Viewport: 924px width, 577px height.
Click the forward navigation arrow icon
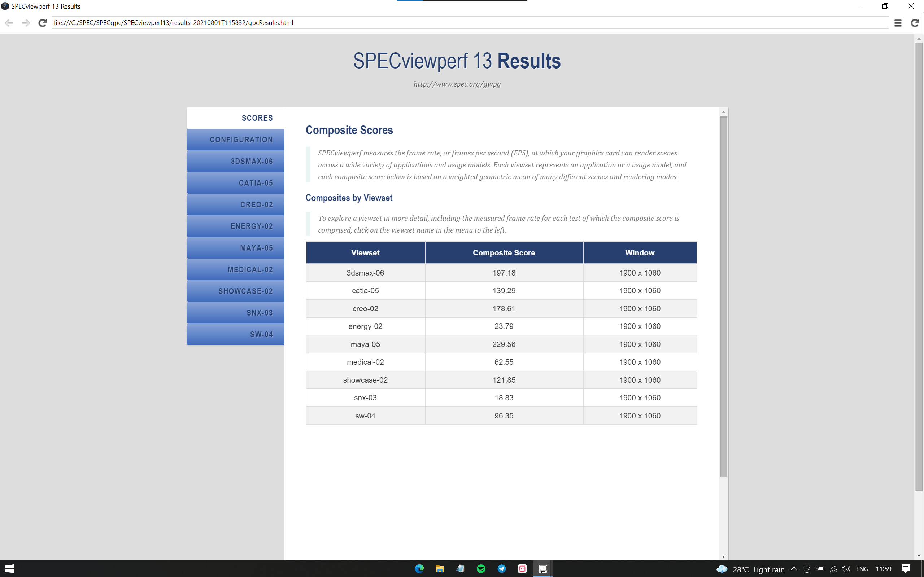point(26,23)
